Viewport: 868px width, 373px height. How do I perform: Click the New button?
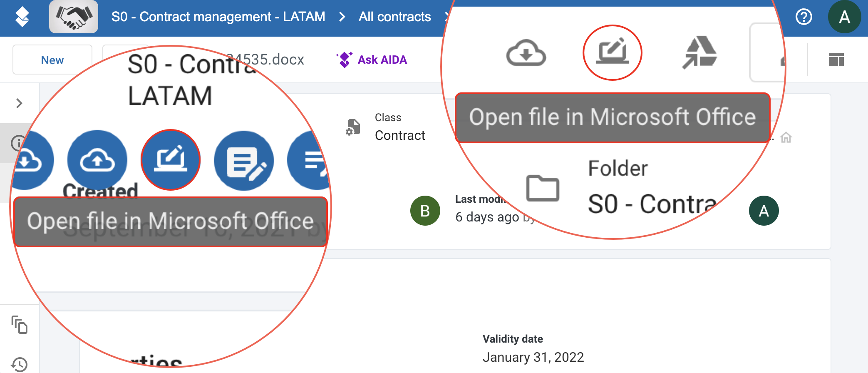click(52, 60)
